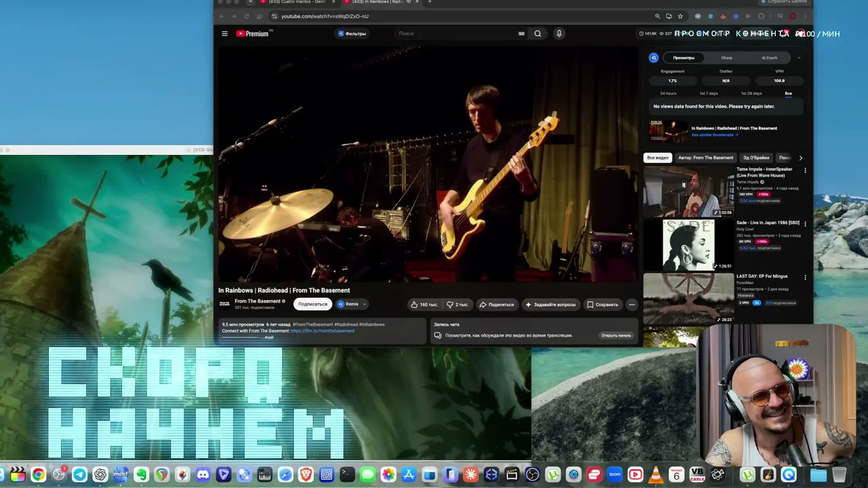Open Safari from the Dock
The image size is (868, 488).
pos(285,474)
